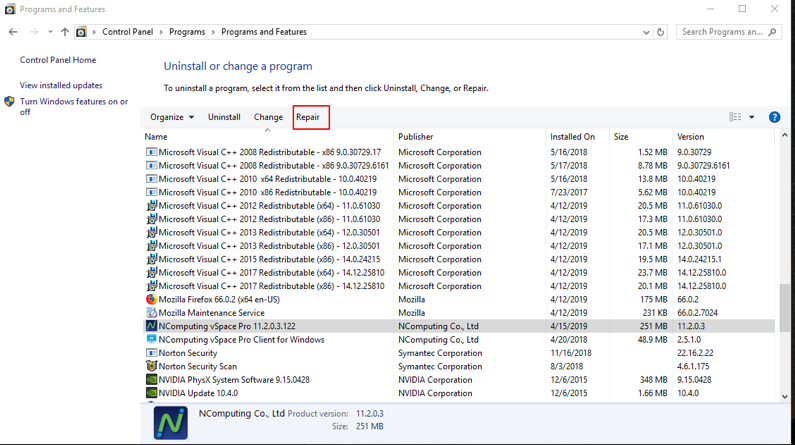The height and width of the screenshot is (445, 795).
Task: Expand the address bar history dropdown
Action: pos(646,32)
